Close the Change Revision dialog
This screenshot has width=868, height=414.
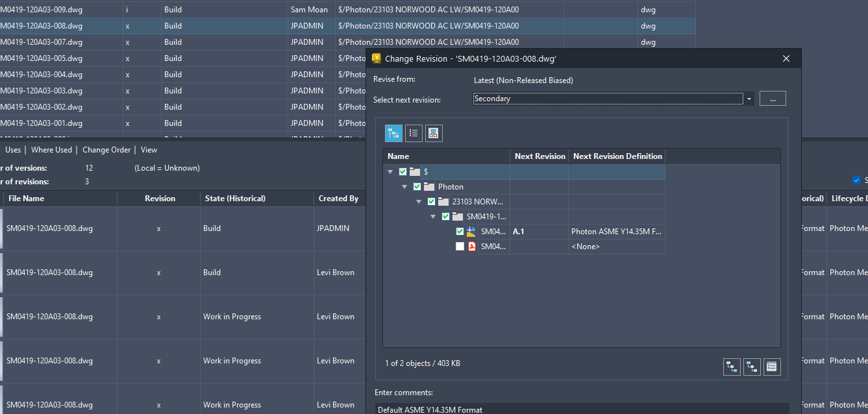786,58
